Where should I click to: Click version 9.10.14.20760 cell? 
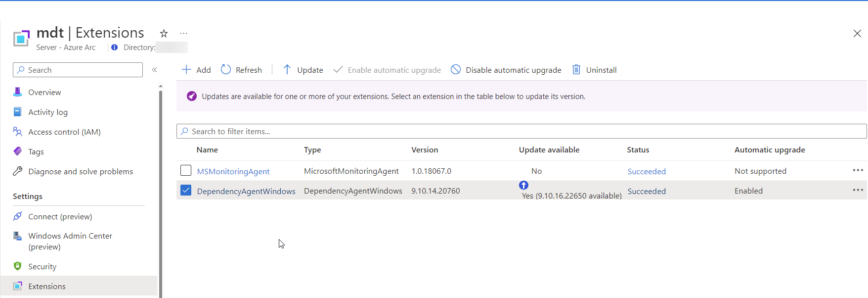pos(435,191)
